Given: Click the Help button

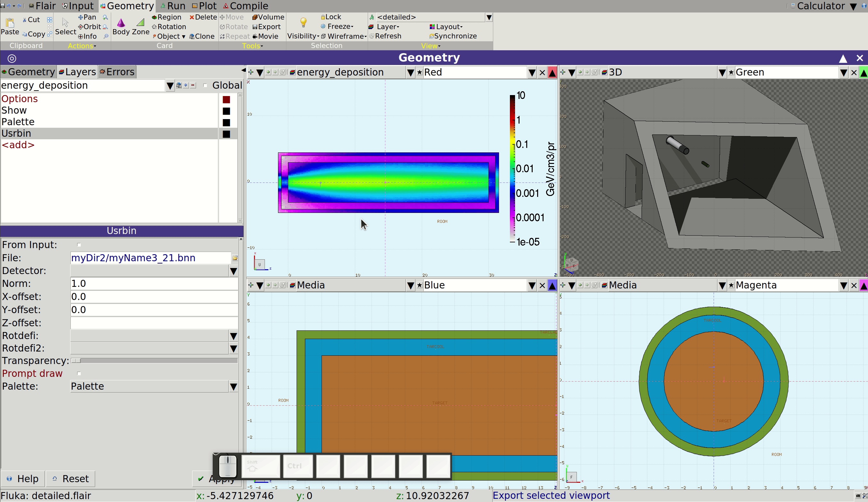Looking at the screenshot, I should tap(23, 478).
